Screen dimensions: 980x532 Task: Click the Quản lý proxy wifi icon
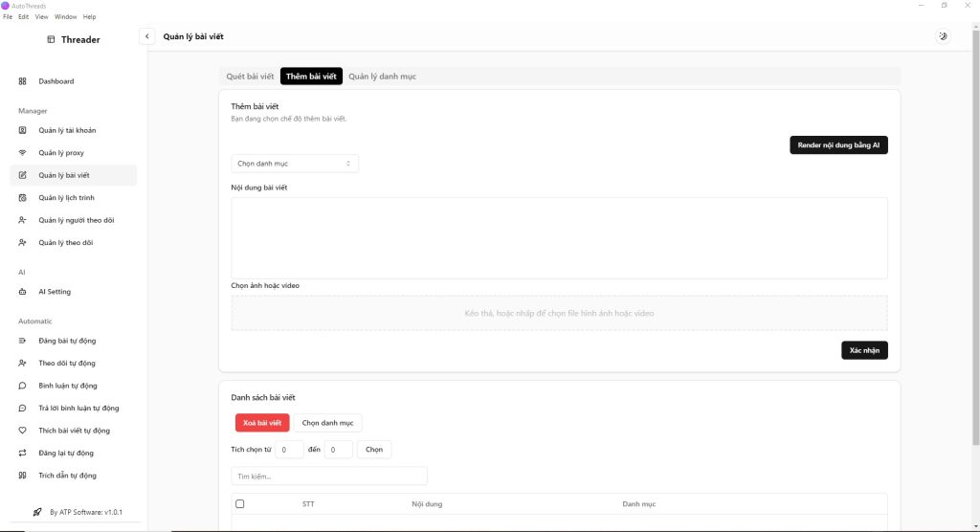click(x=23, y=153)
